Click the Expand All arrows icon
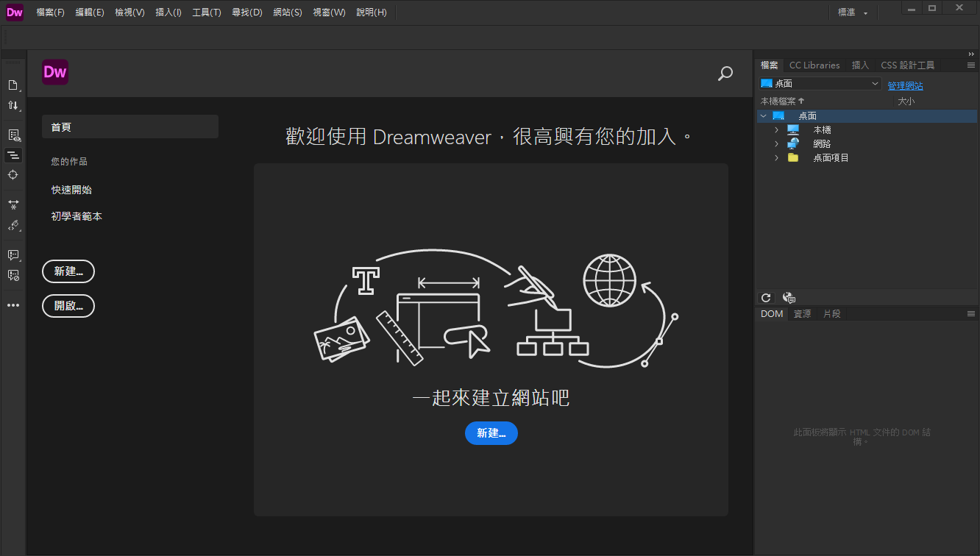Image resolution: width=980 pixels, height=556 pixels. 13,204
